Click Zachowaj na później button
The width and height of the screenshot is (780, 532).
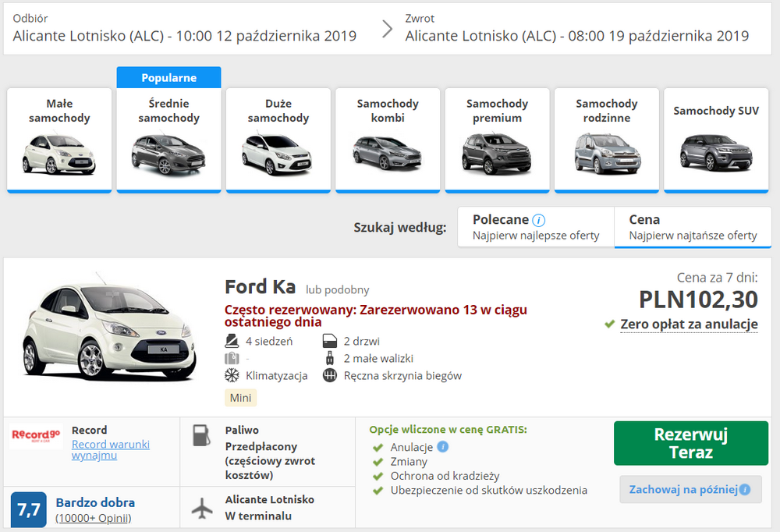pyautogui.click(x=691, y=489)
